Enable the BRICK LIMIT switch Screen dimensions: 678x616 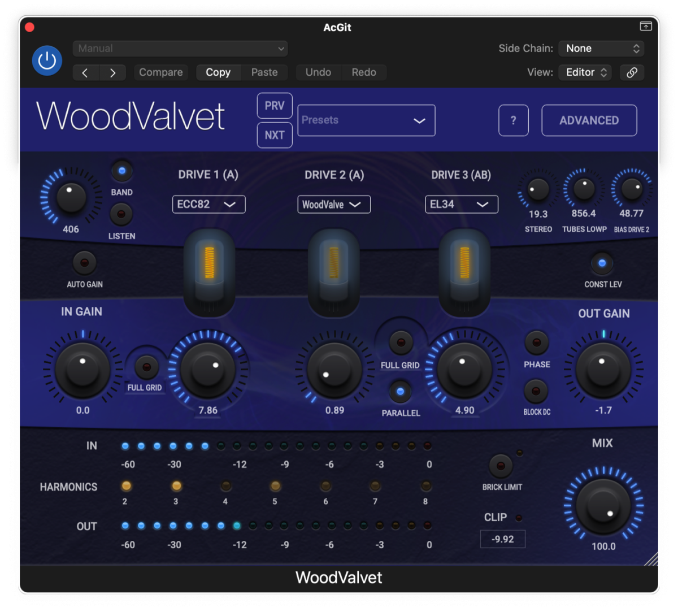501,466
